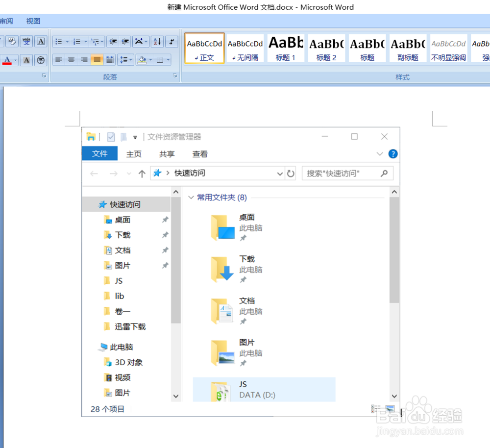Click the Bullets list icon
The image size is (490, 448).
58,42
